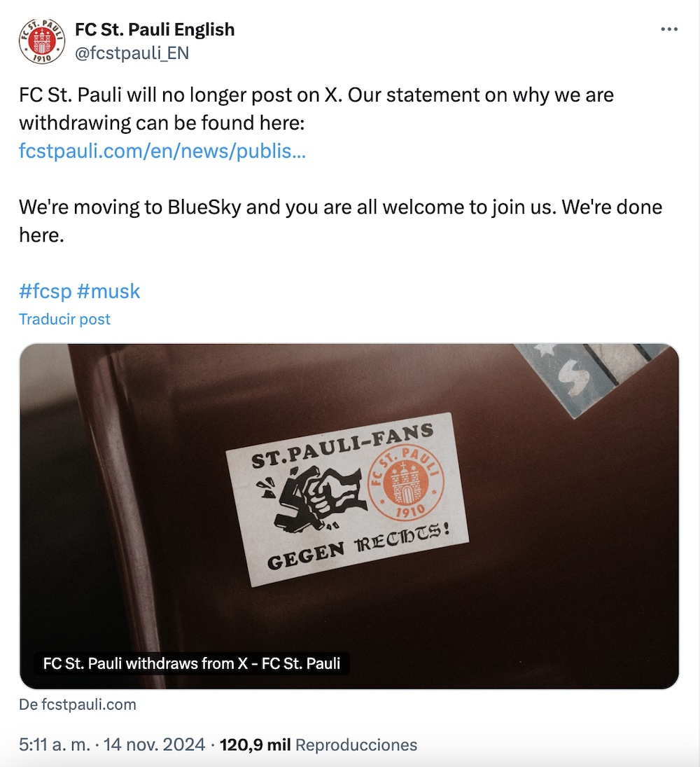Open the #fcsp hashtag

pyautogui.click(x=45, y=291)
